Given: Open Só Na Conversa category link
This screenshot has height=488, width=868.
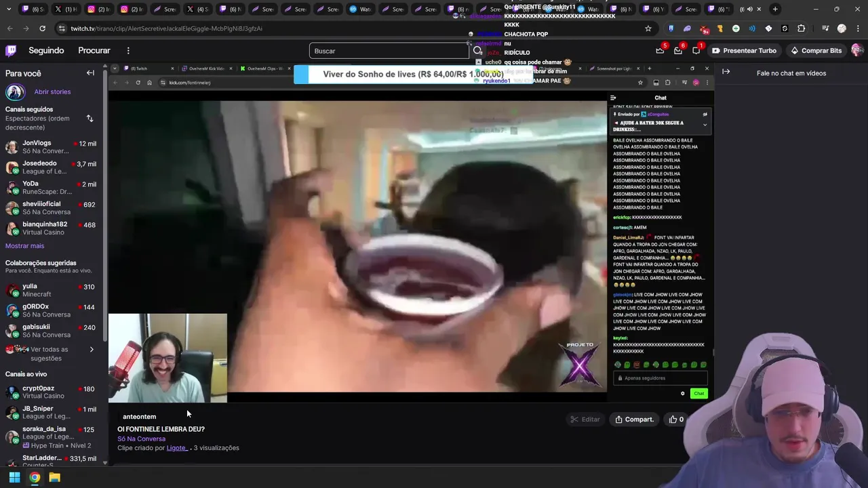Looking at the screenshot, I should point(141,439).
